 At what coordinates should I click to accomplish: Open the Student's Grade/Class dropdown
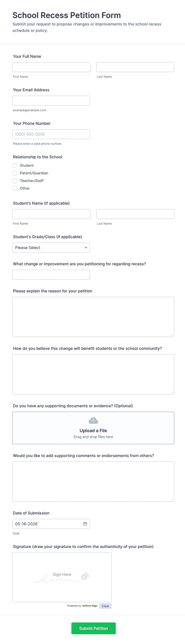click(x=51, y=247)
